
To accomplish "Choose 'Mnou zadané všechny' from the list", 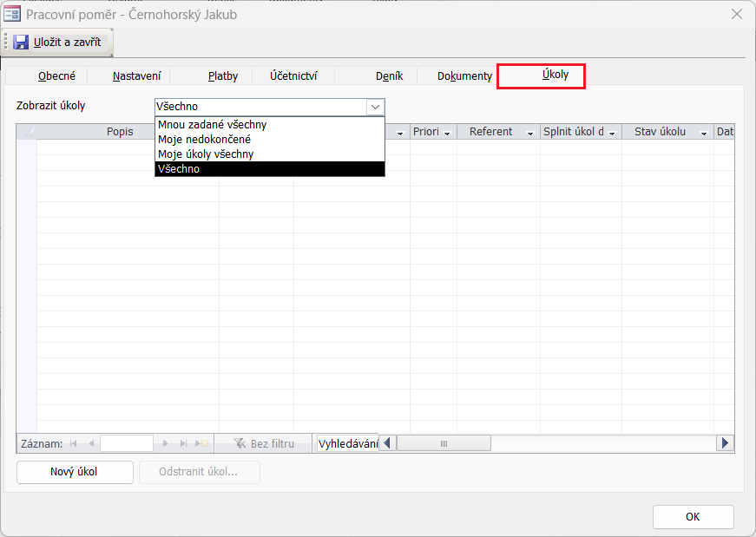I will tap(212, 125).
